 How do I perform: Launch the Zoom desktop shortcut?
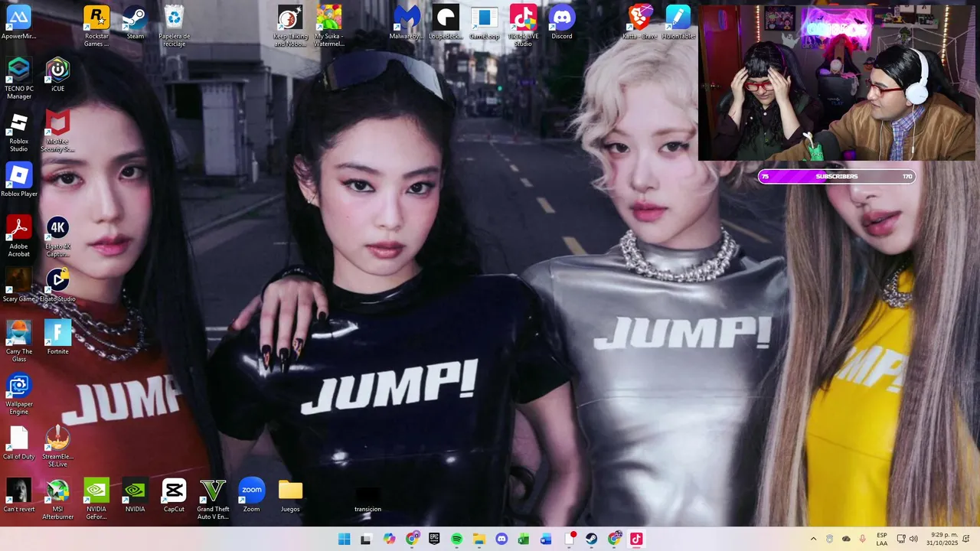[x=252, y=495]
